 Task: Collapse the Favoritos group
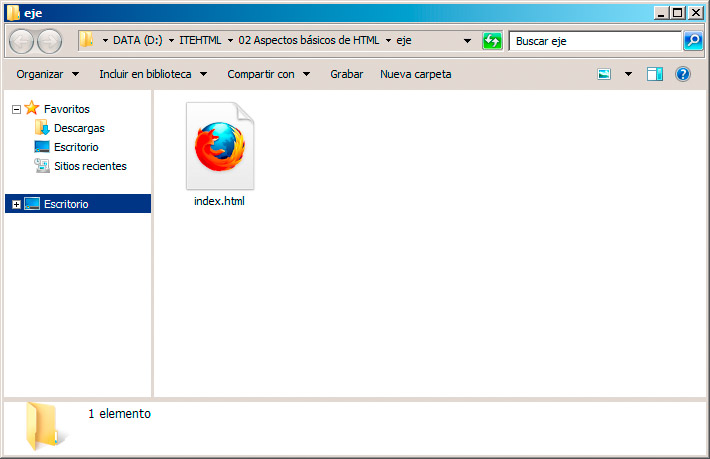(x=16, y=109)
